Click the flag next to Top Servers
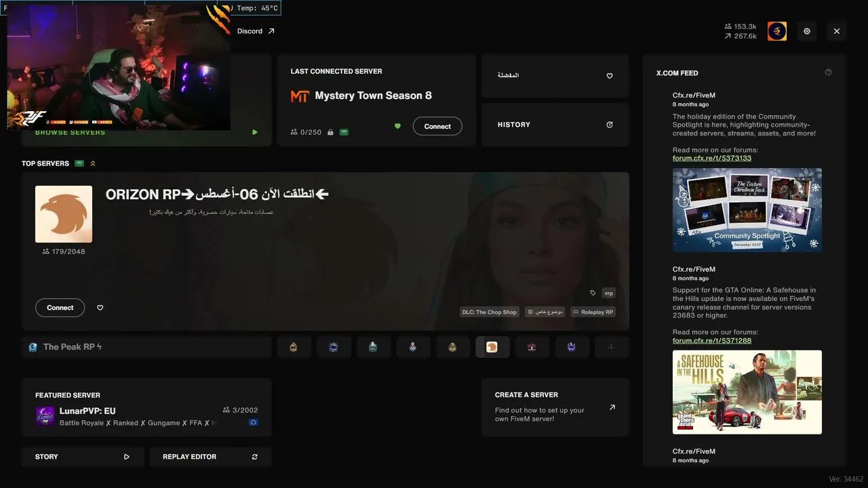This screenshot has height=488, width=868. (79, 163)
